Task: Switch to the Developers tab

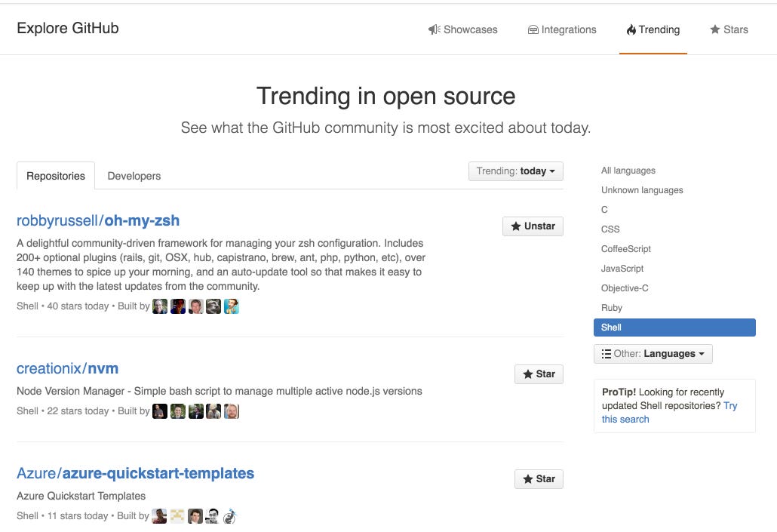Action: tap(134, 176)
